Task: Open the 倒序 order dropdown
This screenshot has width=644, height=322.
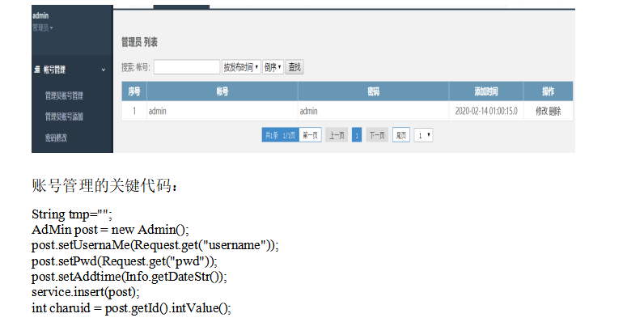Action: coord(273,67)
